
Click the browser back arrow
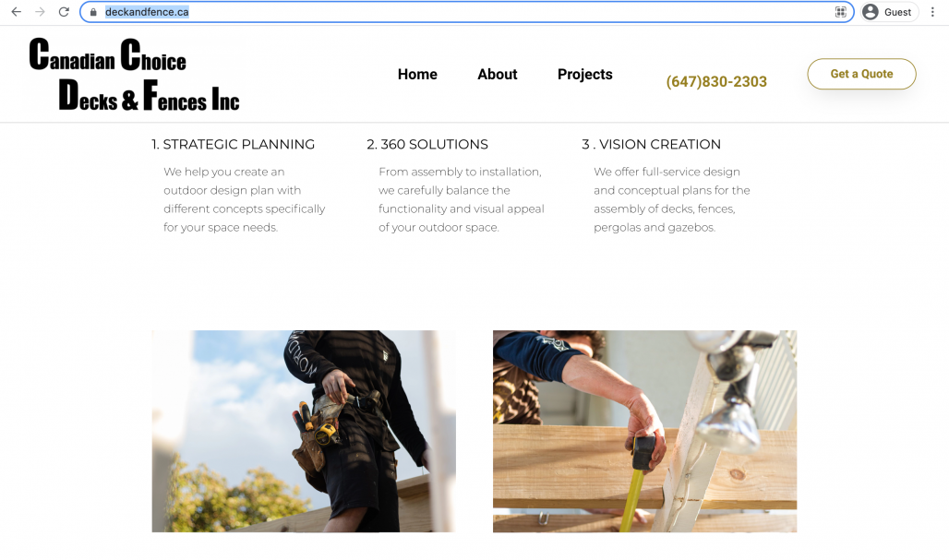pos(17,11)
